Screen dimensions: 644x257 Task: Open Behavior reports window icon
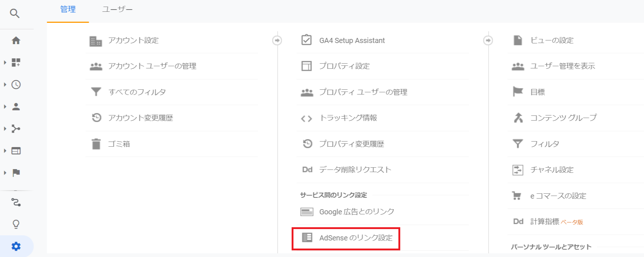click(16, 151)
